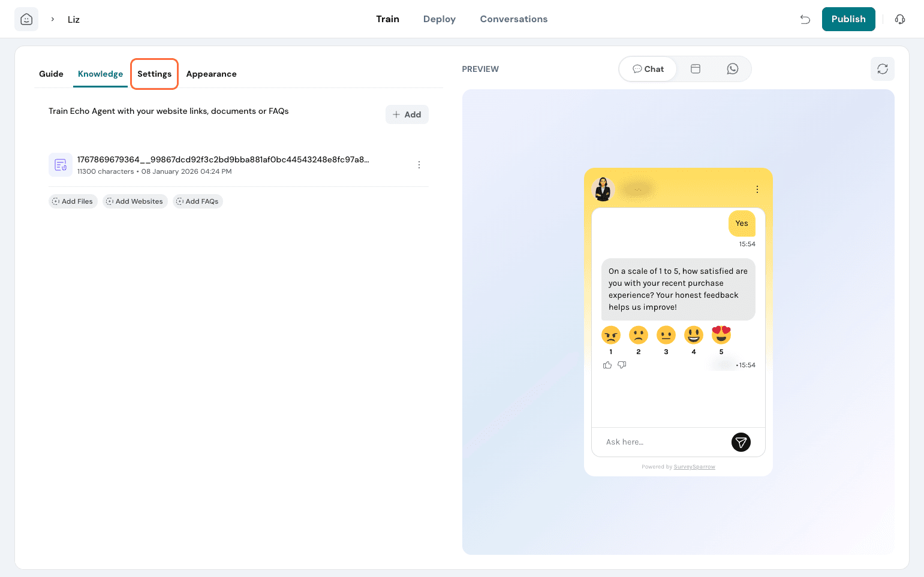This screenshot has height=577, width=924.
Task: Switch preview to widget window mode
Action: click(696, 69)
